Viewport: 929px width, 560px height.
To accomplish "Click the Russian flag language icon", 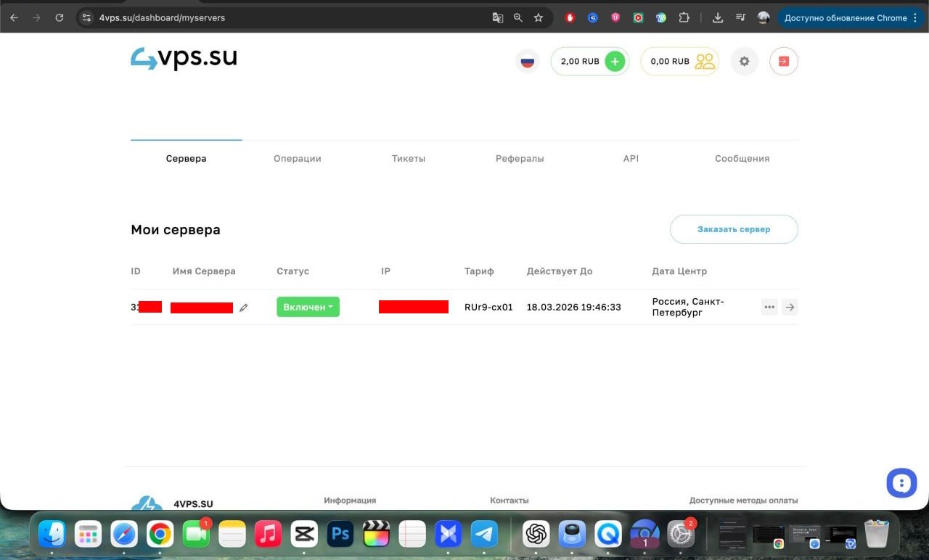I will pyautogui.click(x=528, y=62).
